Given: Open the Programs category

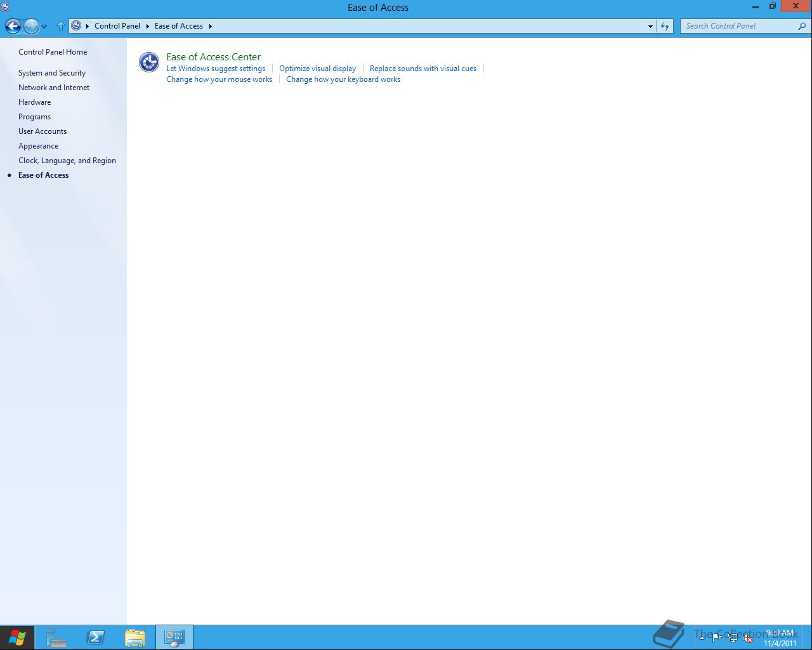Looking at the screenshot, I should (34, 117).
